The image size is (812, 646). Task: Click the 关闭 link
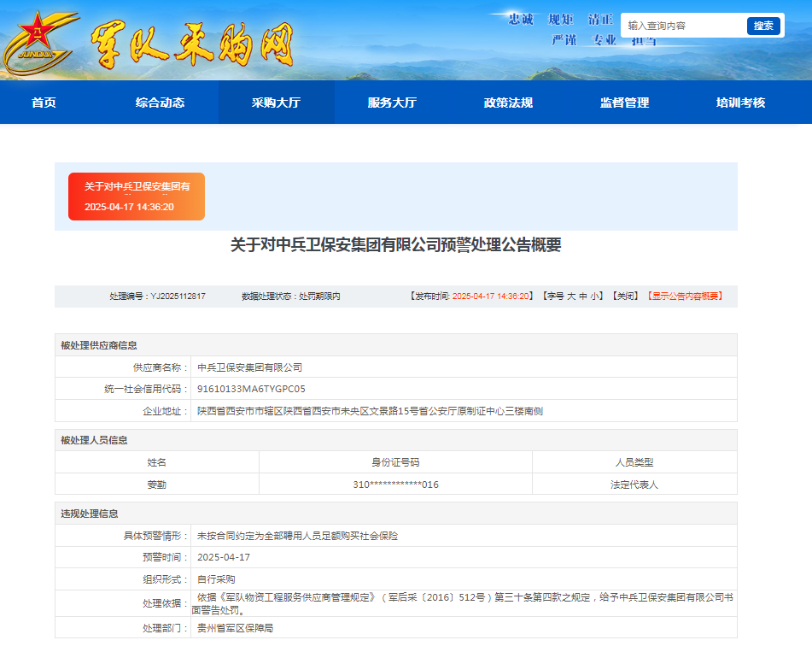tap(626, 296)
